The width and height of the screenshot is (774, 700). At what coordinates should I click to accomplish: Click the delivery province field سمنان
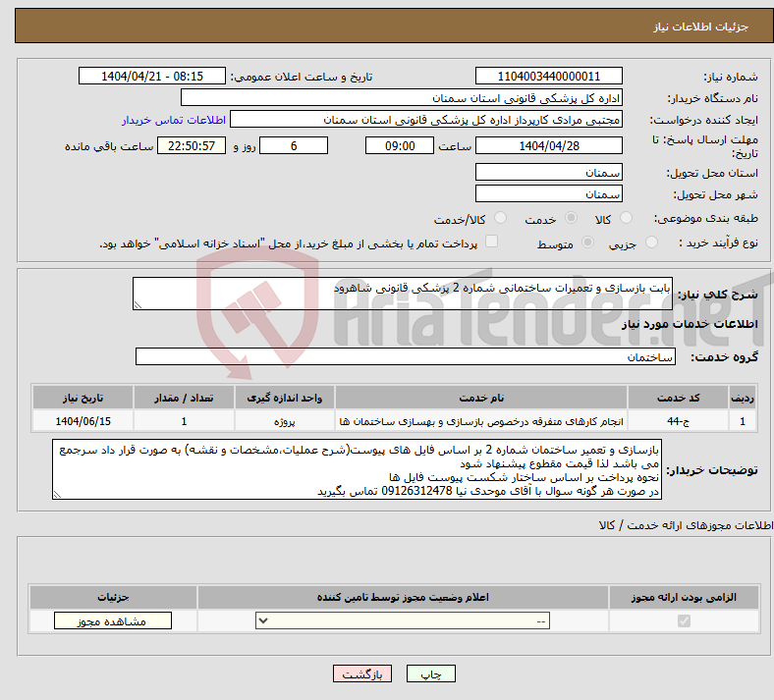[x=549, y=172]
